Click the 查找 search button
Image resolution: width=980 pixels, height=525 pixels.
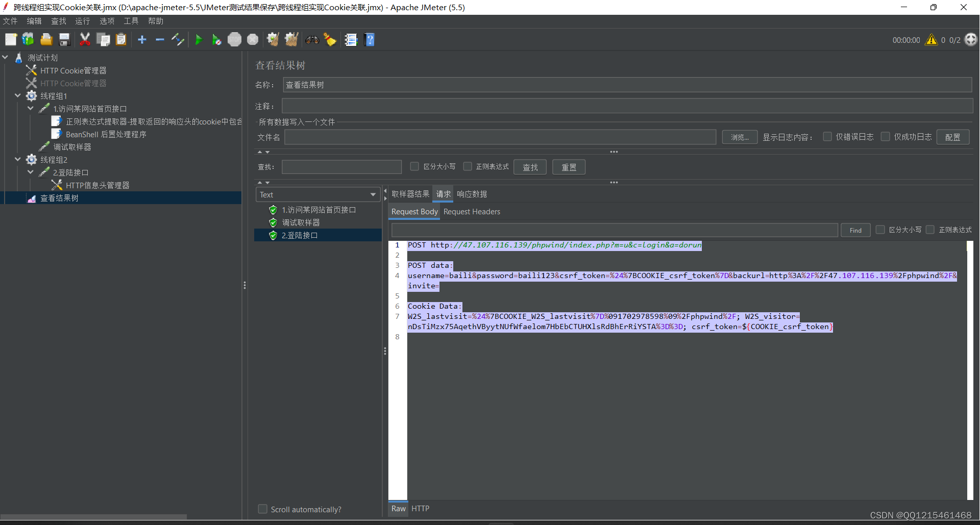tap(530, 167)
